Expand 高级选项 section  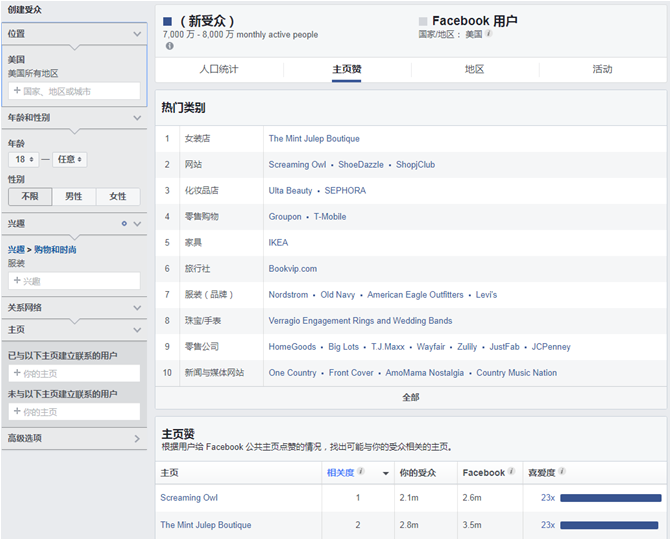tap(137, 439)
